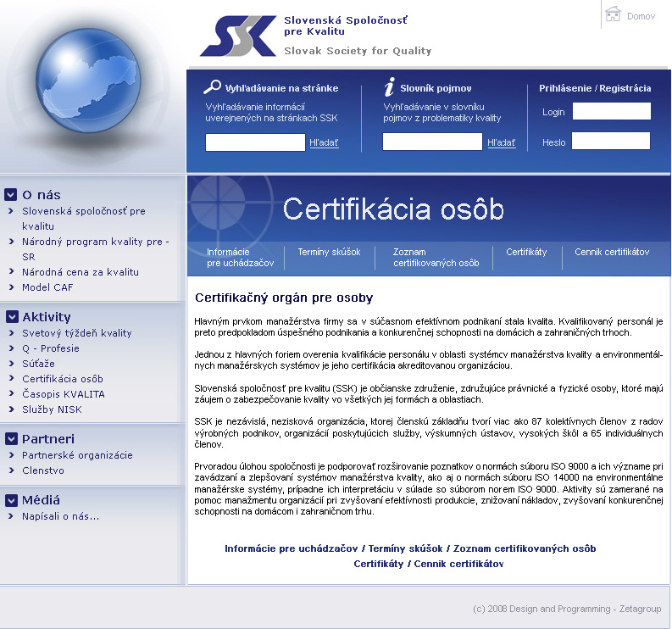
Task: Click the magnifier search icon
Action: tap(212, 87)
